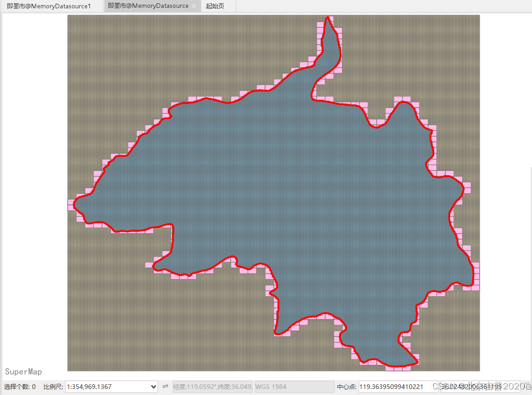Image resolution: width=532 pixels, height=395 pixels.
Task: Click the WGS 1984 coordinate system field
Action: [295, 387]
